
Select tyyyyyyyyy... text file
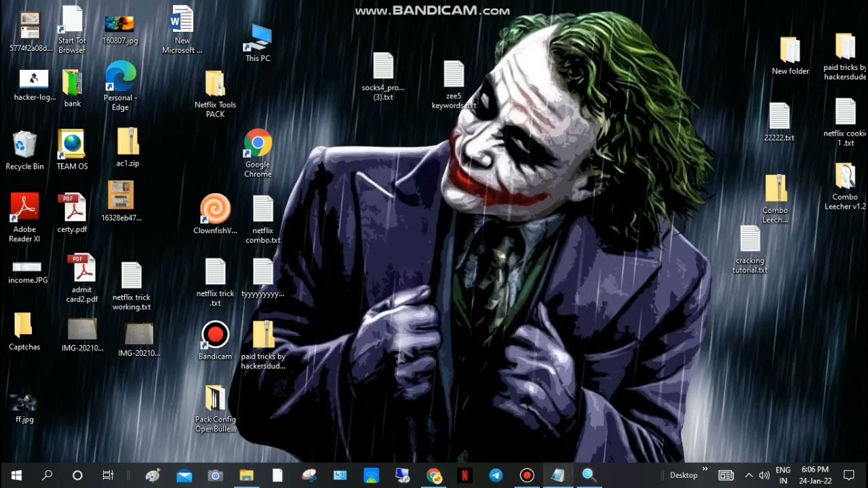tap(262, 279)
